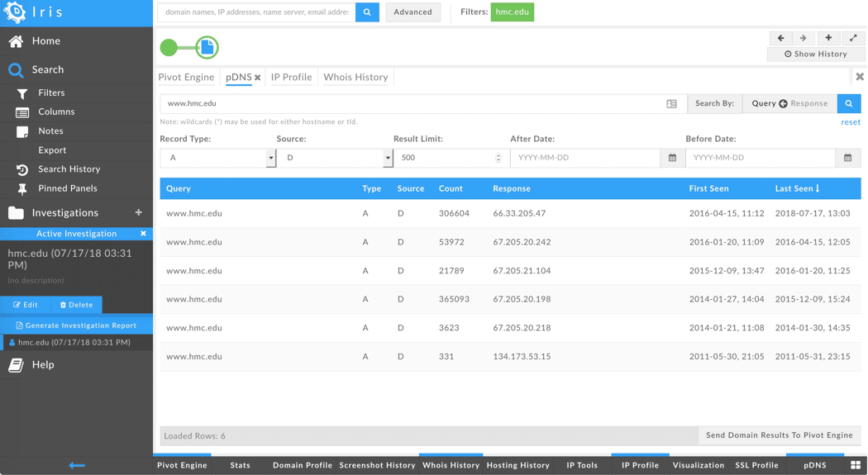Image resolution: width=868 pixels, height=475 pixels.
Task: Switch to the Whois History tab
Action: tap(355, 77)
